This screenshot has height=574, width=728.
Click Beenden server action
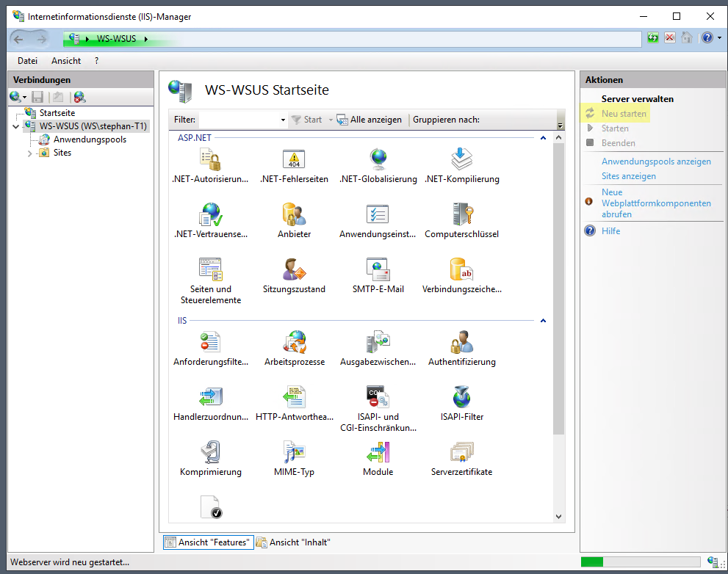click(618, 143)
